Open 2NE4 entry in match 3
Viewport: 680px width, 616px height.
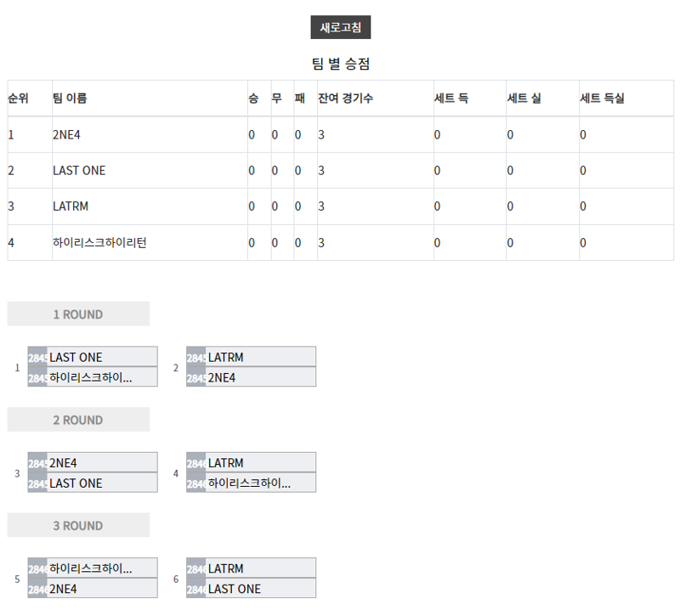pyautogui.click(x=93, y=462)
